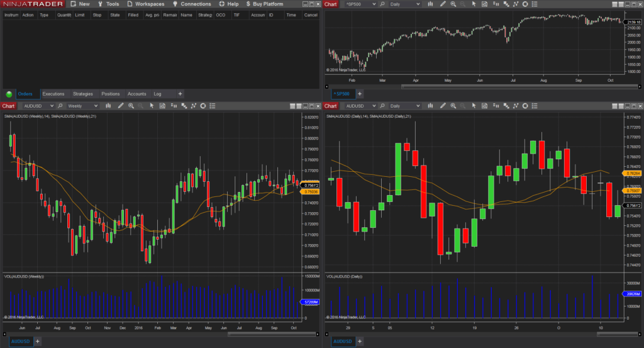
Task: Open chart Properties on AUDUSD Daily chart
Action: coord(535,106)
